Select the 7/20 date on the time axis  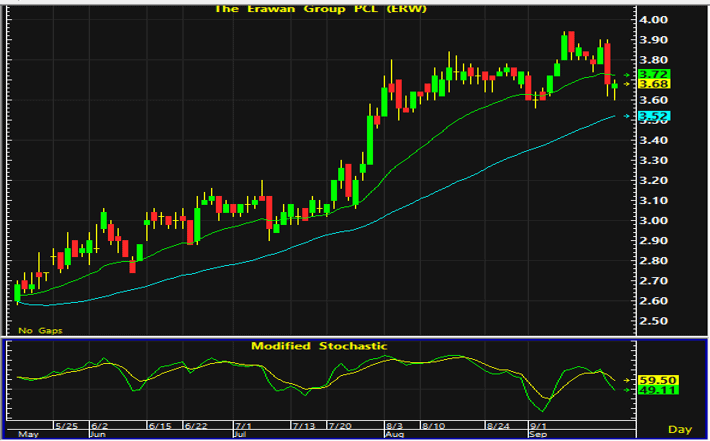click(340, 426)
